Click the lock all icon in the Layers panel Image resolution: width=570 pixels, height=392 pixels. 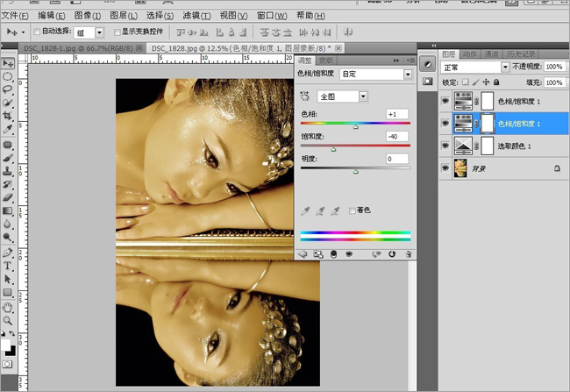pos(496,82)
